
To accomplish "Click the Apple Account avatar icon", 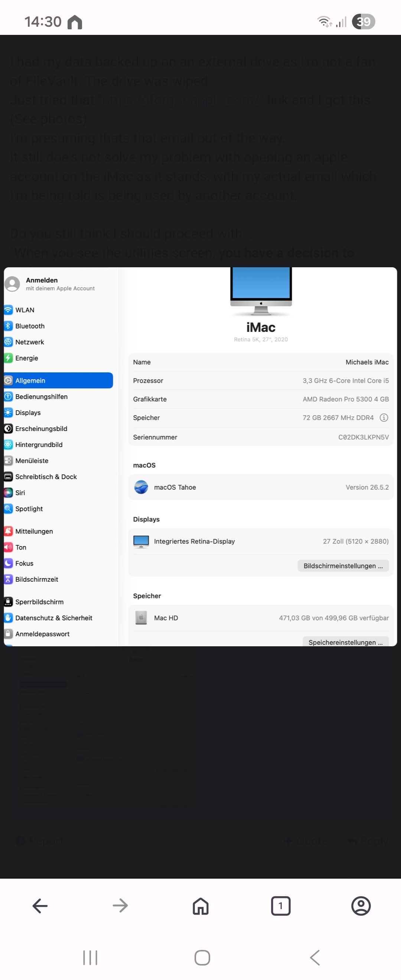I will coord(12,284).
